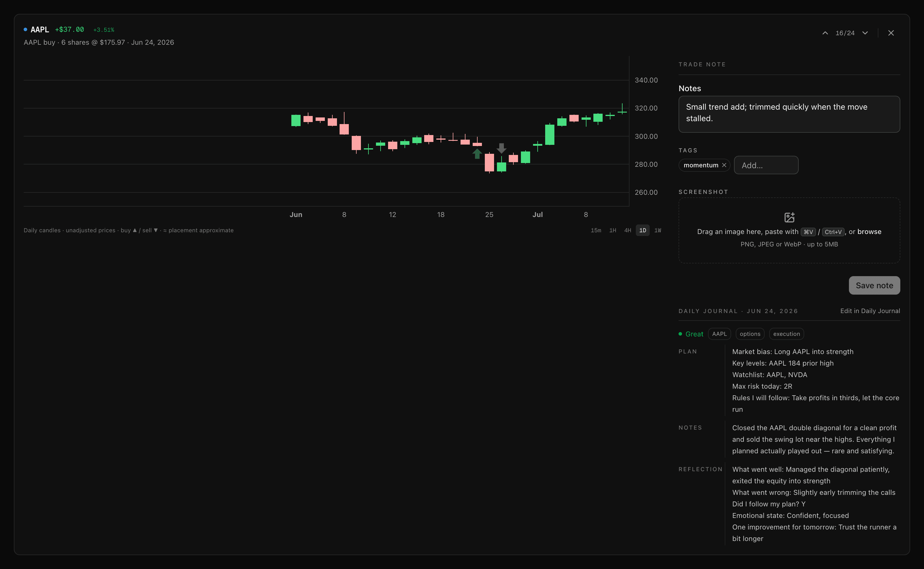This screenshot has width=924, height=569.
Task: Click the 260.00 price axis label
Action: (646, 192)
